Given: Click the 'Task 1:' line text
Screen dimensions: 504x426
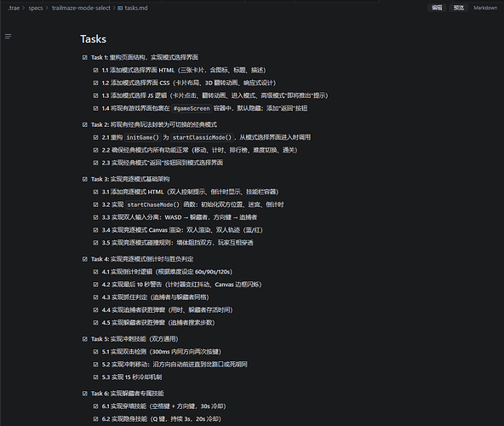Looking at the screenshot, I should click(145, 58).
